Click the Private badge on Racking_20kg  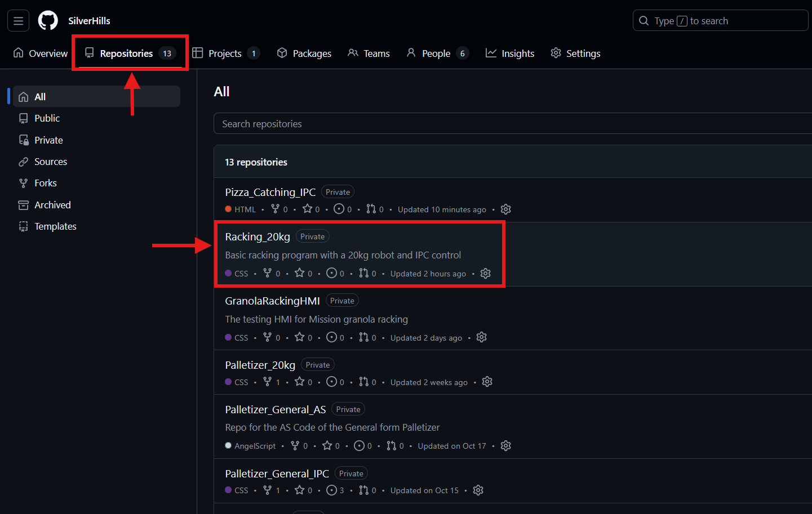(312, 236)
